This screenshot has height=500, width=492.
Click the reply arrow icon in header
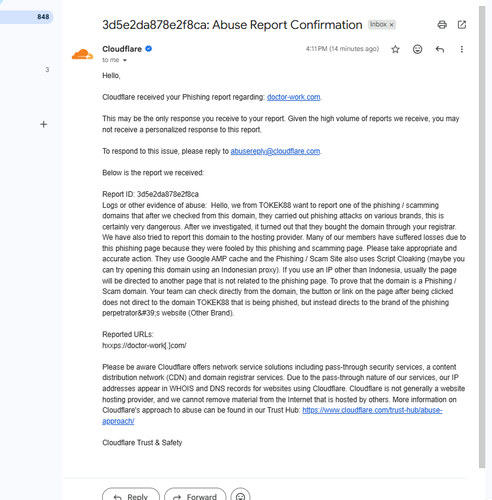tap(440, 49)
